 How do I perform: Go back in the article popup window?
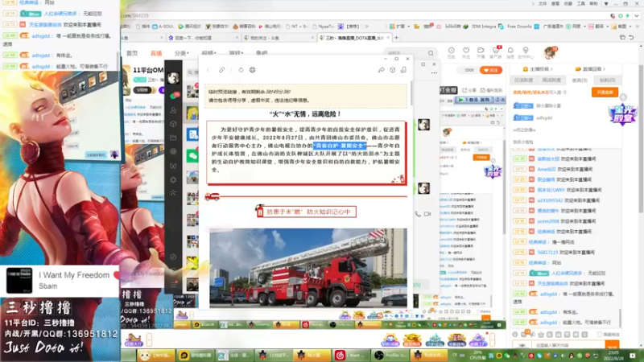point(208,70)
